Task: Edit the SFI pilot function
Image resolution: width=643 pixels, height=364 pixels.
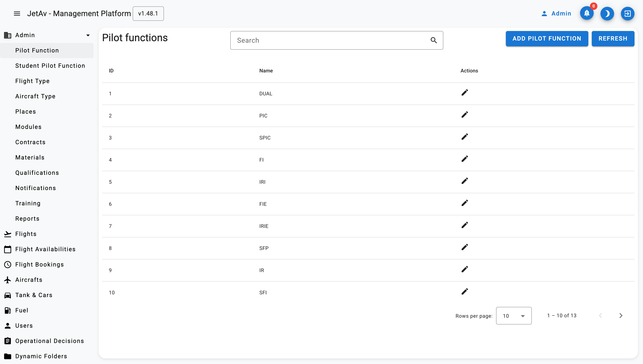Action: (465, 292)
